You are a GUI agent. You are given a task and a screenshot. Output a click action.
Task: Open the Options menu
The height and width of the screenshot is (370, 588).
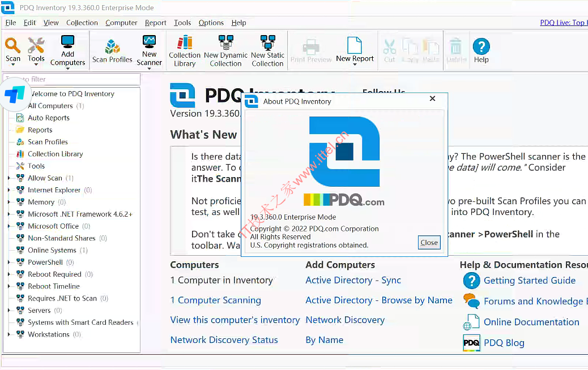[x=211, y=23]
